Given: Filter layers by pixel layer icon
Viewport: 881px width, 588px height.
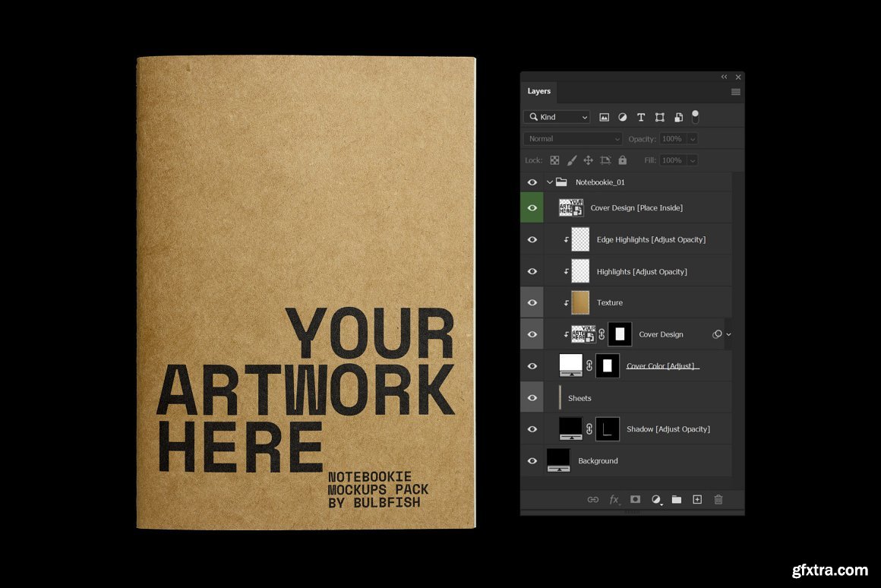Looking at the screenshot, I should point(604,117).
